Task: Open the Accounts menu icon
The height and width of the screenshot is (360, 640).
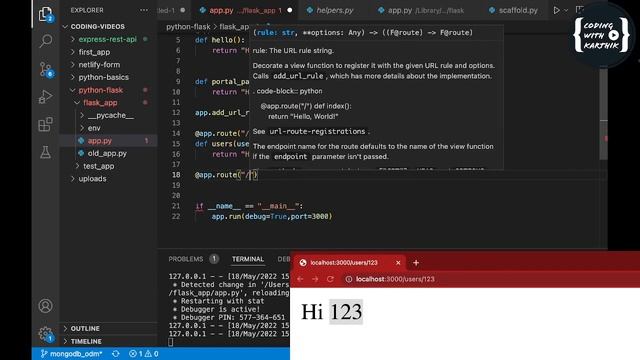Action: 45,306
